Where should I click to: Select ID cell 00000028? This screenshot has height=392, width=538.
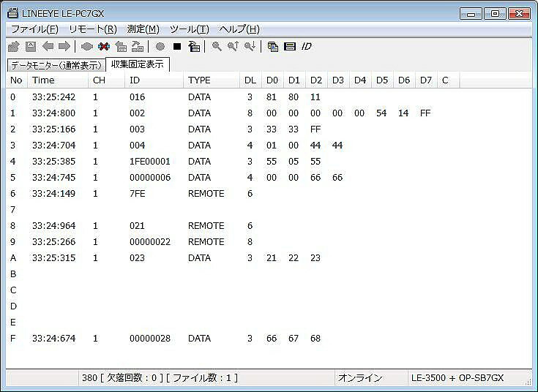pyautogui.click(x=149, y=339)
